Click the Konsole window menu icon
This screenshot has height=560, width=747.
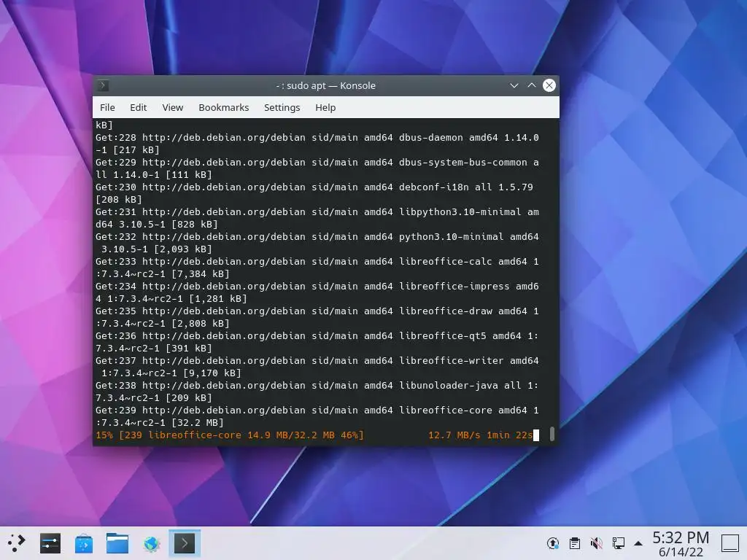pos(103,86)
